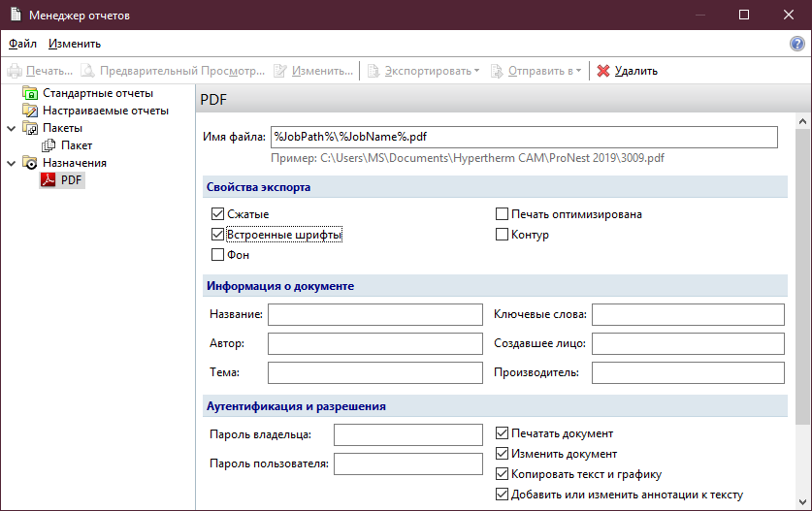This screenshot has height=511, width=812.
Task: Click the Свойства экспорта section header
Action: (495, 187)
